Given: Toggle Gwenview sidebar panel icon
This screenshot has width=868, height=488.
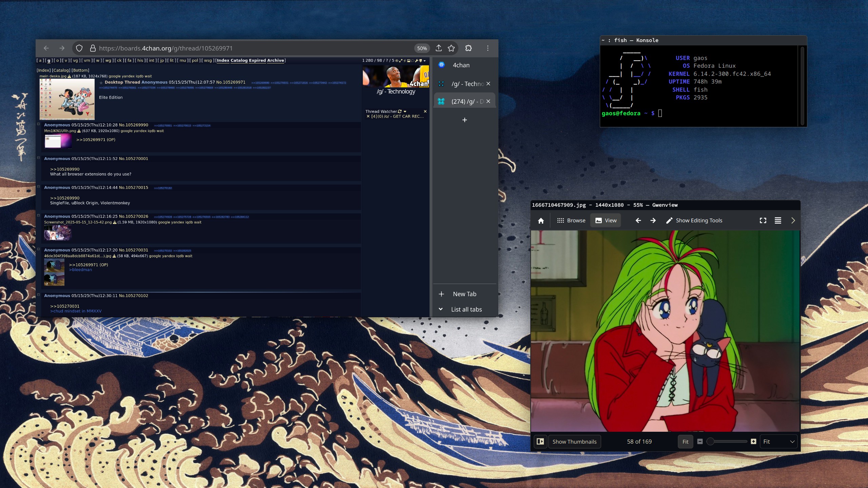Looking at the screenshot, I should point(540,442).
